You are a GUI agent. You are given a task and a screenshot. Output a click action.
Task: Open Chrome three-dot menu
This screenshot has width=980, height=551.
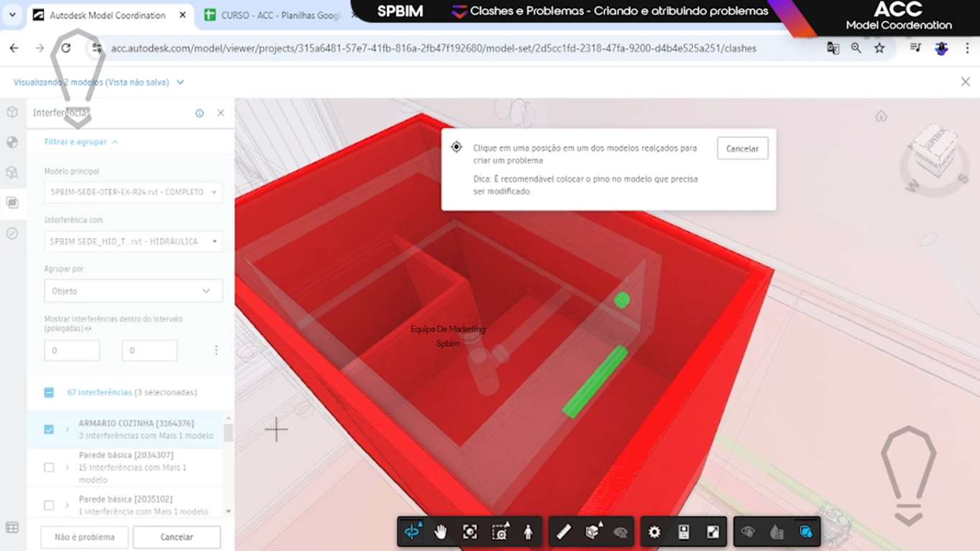[967, 48]
